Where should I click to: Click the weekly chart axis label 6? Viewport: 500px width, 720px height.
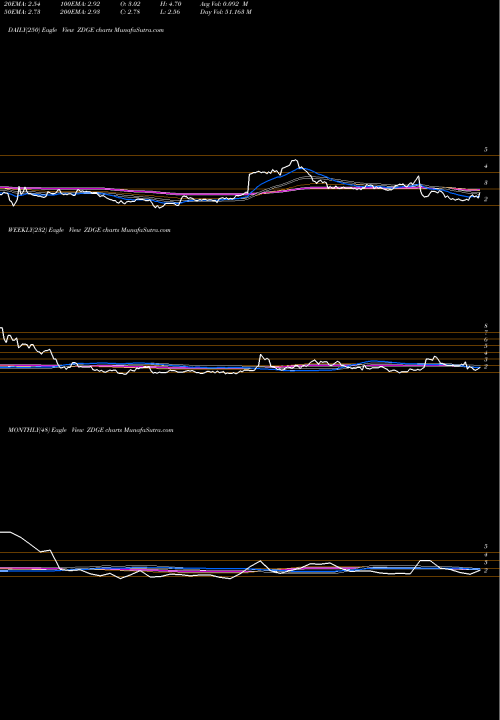pos(485,339)
